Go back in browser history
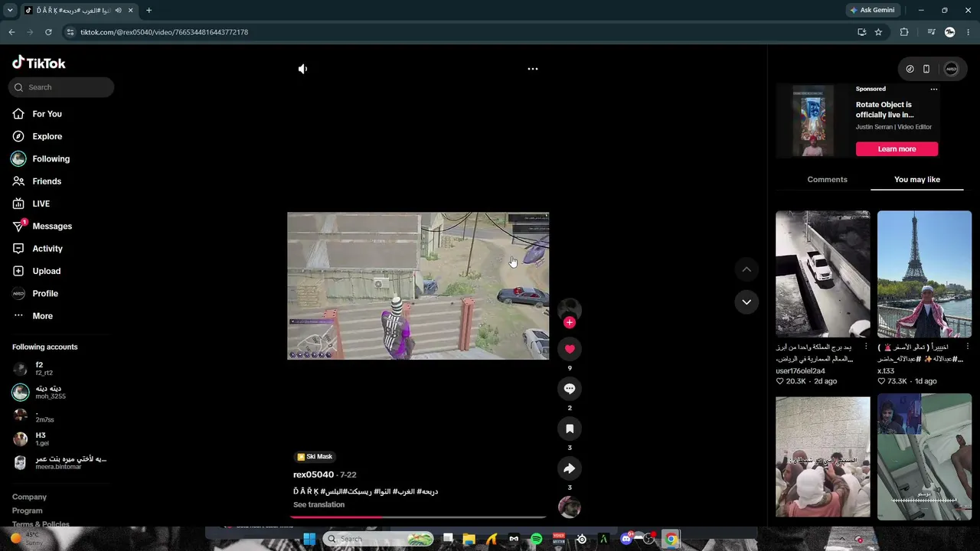 pyautogui.click(x=11, y=32)
